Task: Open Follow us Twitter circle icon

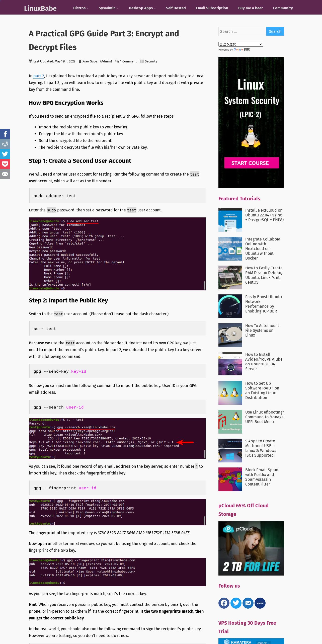Action: click(x=236, y=603)
